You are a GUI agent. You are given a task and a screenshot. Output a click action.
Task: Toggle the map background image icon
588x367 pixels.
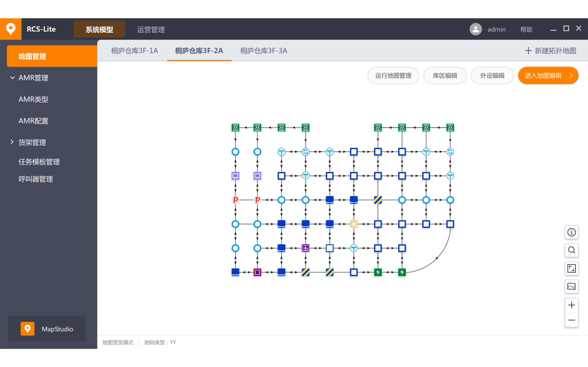[x=571, y=286]
